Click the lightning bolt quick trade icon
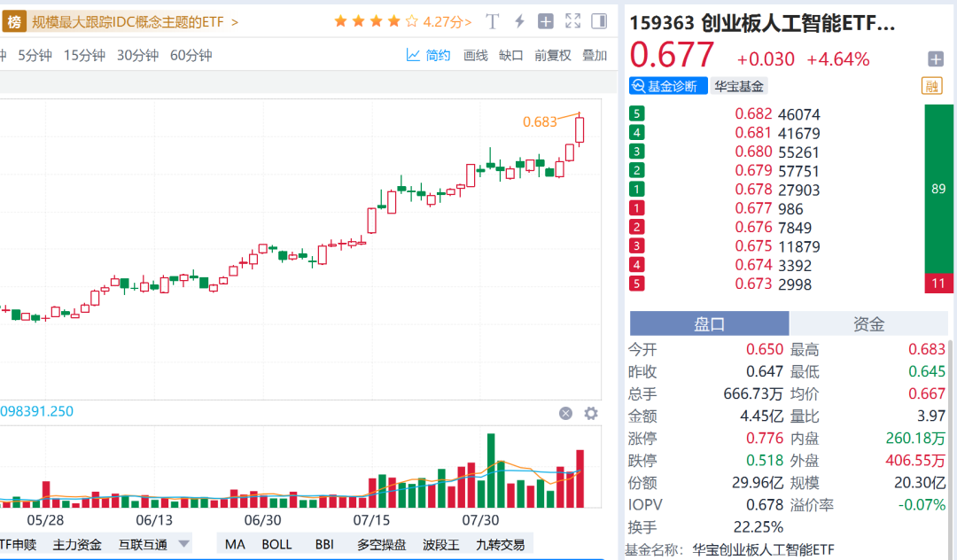 pyautogui.click(x=519, y=21)
